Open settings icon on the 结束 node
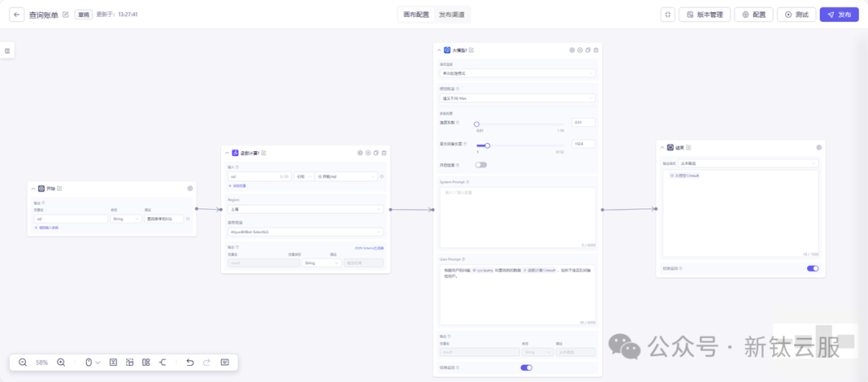 (819, 147)
